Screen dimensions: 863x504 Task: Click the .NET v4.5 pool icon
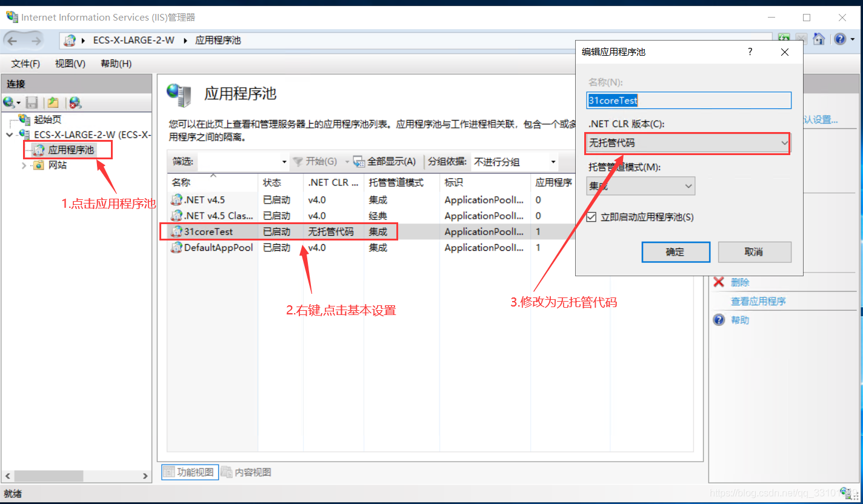(176, 199)
